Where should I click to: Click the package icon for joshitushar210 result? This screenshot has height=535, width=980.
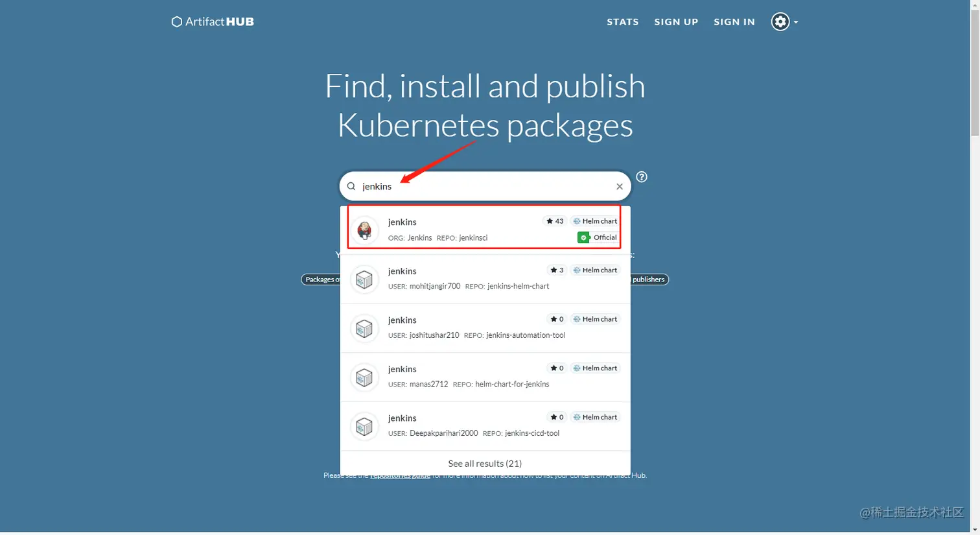pyautogui.click(x=364, y=328)
